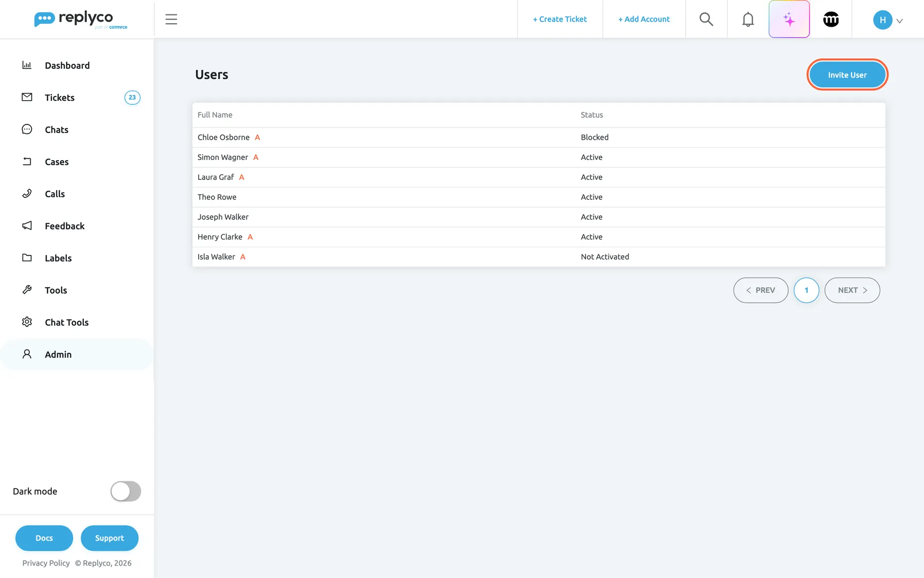The image size is (924, 578).
Task: Click the Full Name column header
Action: point(215,115)
